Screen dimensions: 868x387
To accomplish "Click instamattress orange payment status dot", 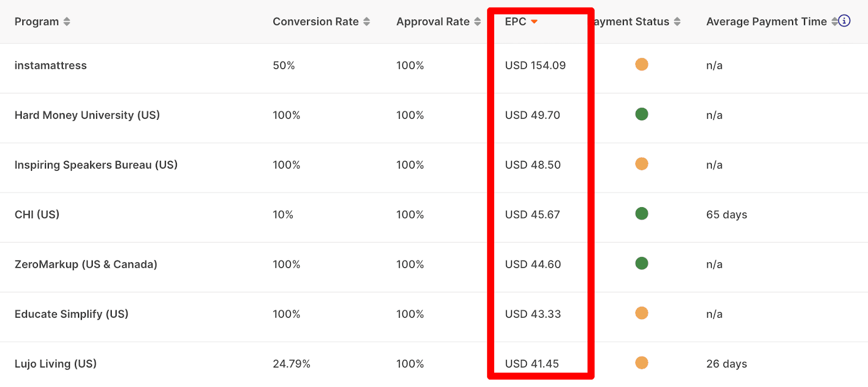I will [x=642, y=64].
